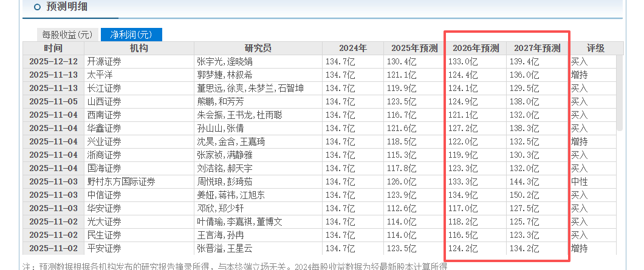Click 2027 forecast value 144.3亿
The height and width of the screenshot is (270, 644).
(524, 182)
